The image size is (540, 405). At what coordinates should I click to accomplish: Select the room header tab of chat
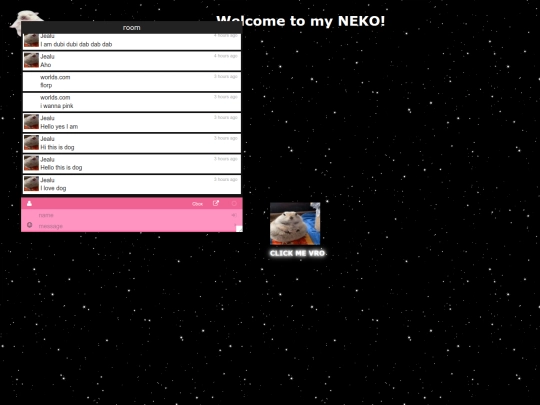(x=132, y=28)
